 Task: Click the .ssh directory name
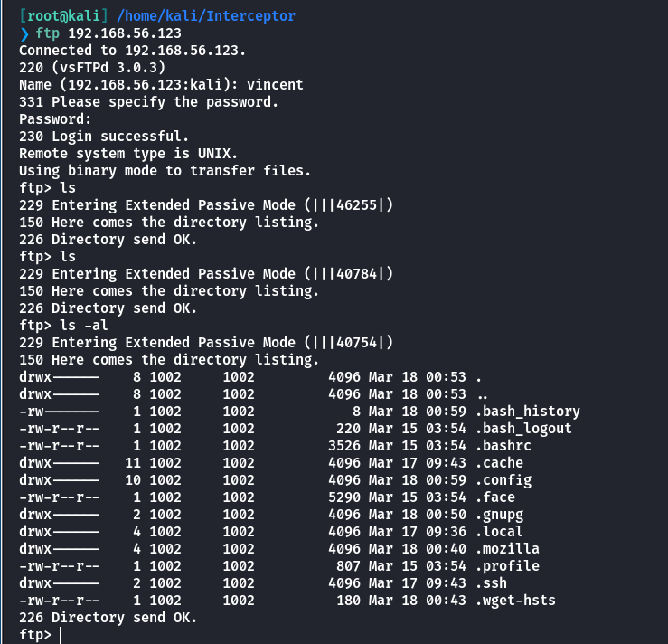tap(491, 583)
